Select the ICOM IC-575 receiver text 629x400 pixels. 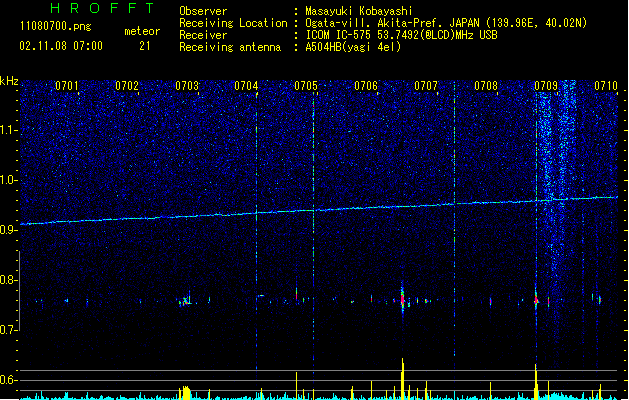click(401, 35)
